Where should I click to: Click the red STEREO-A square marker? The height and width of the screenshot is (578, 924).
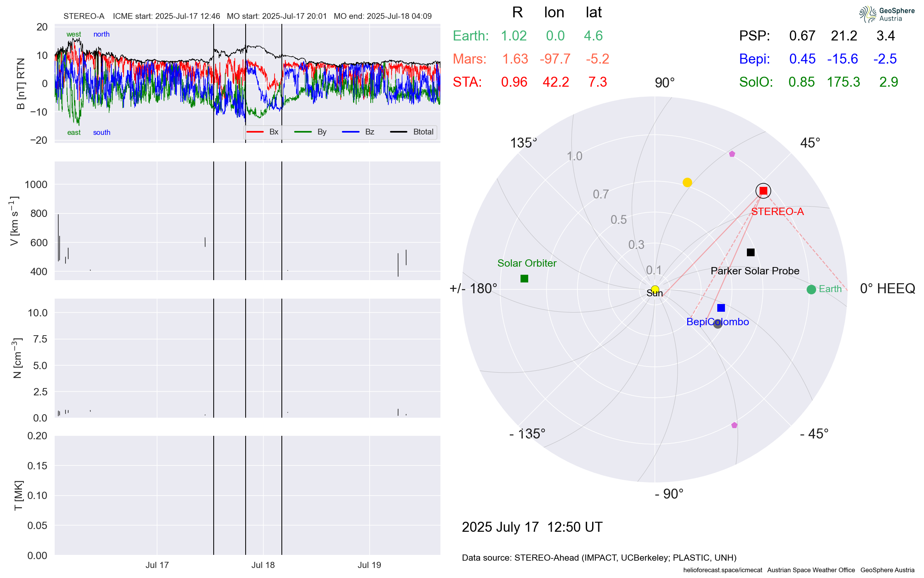763,191
